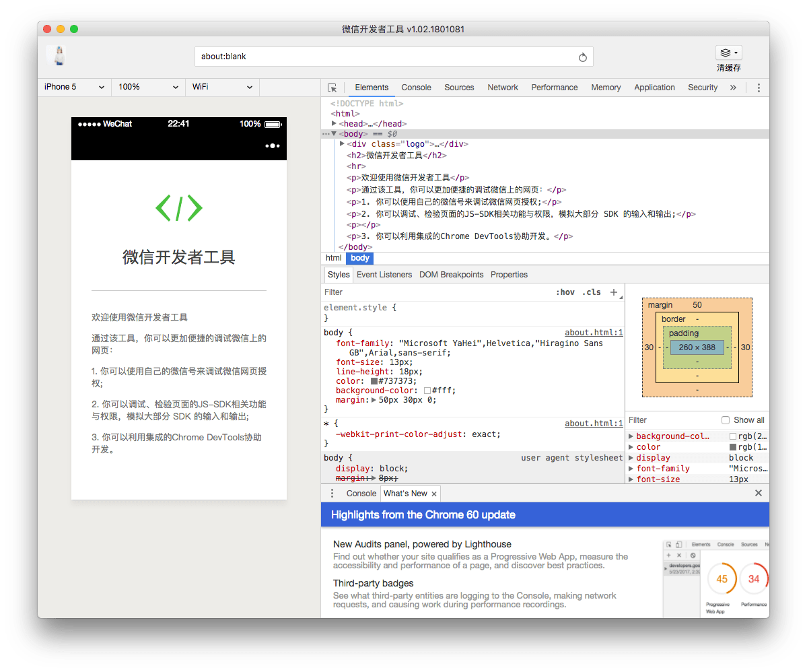This screenshot has height=672, width=807.
Task: Open the iPhone 5 device dropdown
Action: (x=74, y=87)
